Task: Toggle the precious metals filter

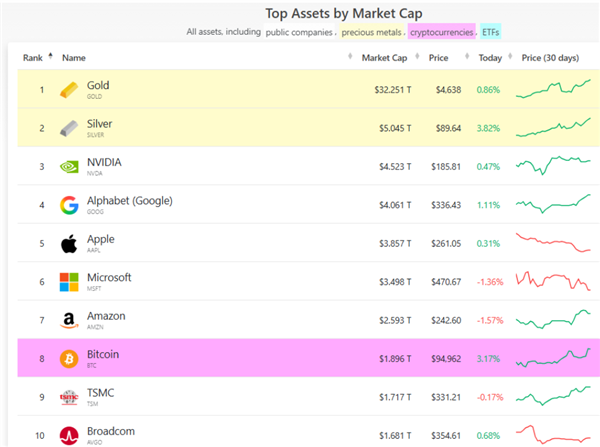Action: (x=371, y=32)
